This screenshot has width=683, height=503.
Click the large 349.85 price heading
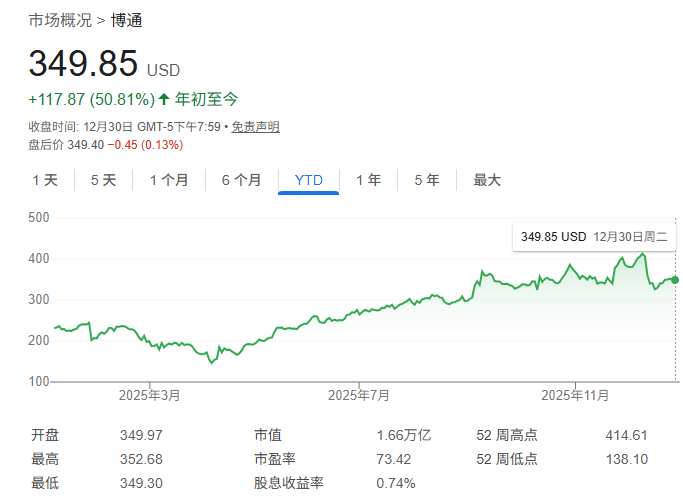point(83,63)
